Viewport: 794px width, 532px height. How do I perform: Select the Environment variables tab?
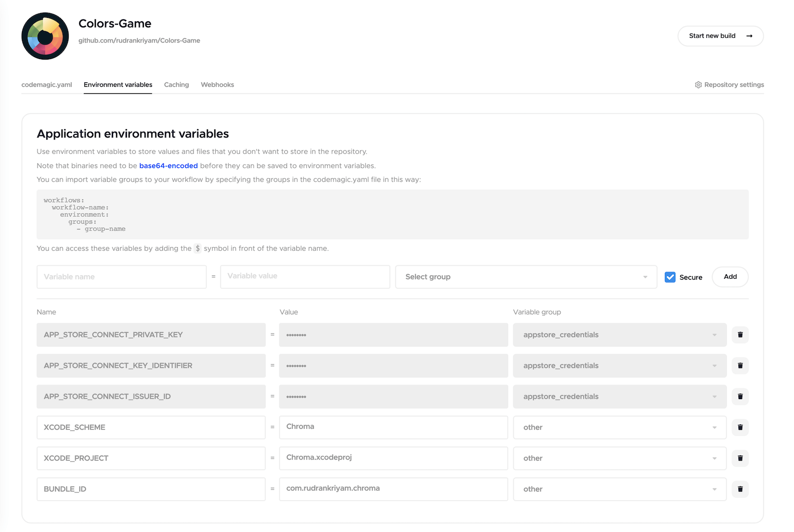[118, 85]
